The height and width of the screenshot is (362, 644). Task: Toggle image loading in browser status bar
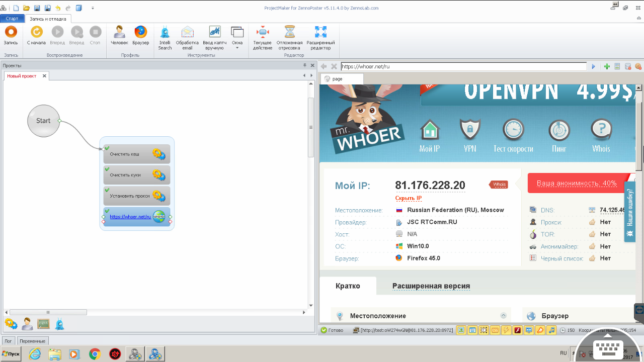click(461, 330)
